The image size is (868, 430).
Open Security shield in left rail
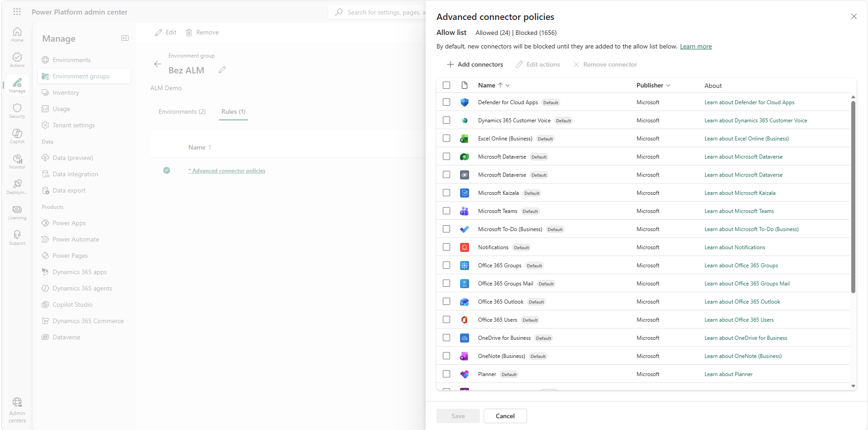17,111
